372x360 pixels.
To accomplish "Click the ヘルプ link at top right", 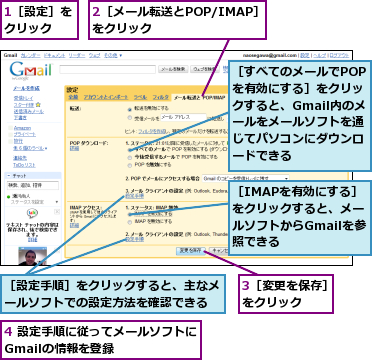I will click(319, 55).
